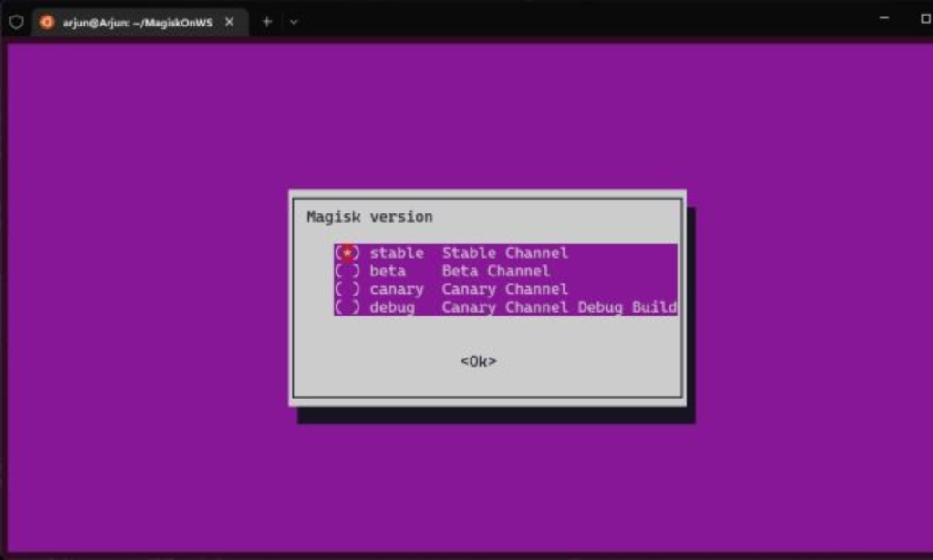Click the 'Magisk version' dialog title
This screenshot has height=560, width=933.
[x=369, y=217]
